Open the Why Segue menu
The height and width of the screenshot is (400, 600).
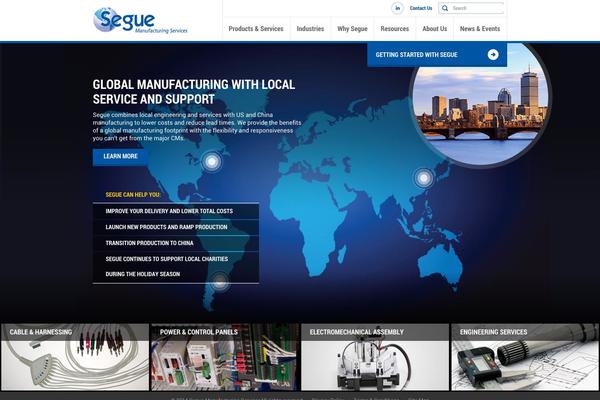tap(352, 29)
